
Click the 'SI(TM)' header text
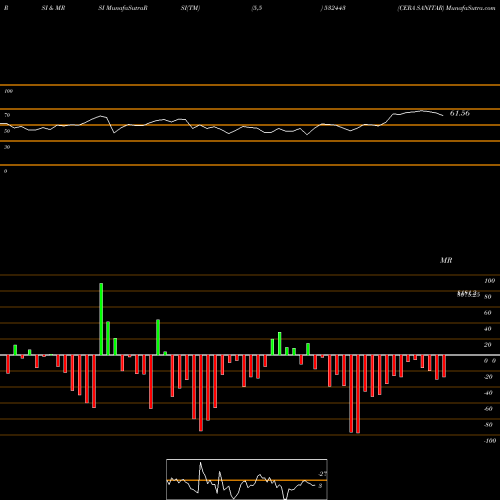point(190,8)
